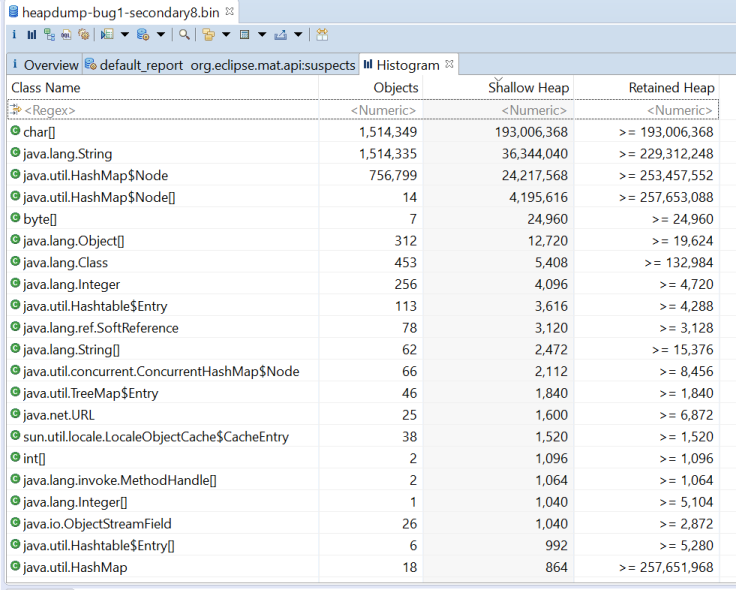Image resolution: width=736 pixels, height=590 pixels.
Task: Click the Group result by icon
Action: click(x=208, y=34)
